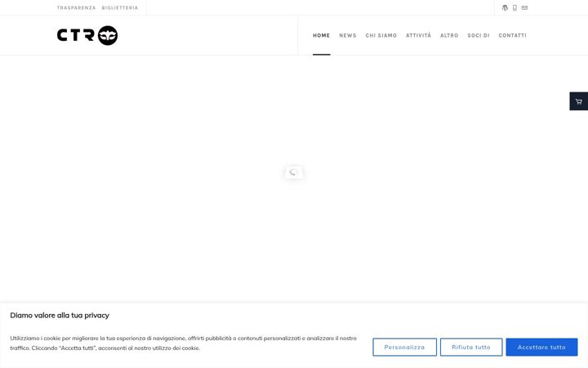The height and width of the screenshot is (368, 588).
Task: Go to the Contatti page
Action: pos(513,35)
